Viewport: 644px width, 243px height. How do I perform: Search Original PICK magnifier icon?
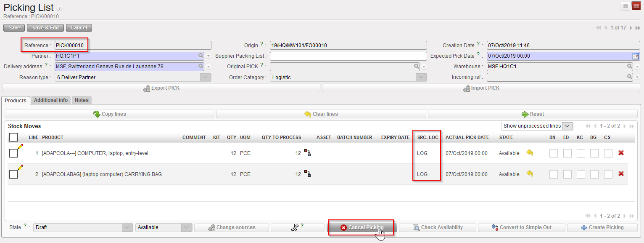[x=417, y=66]
